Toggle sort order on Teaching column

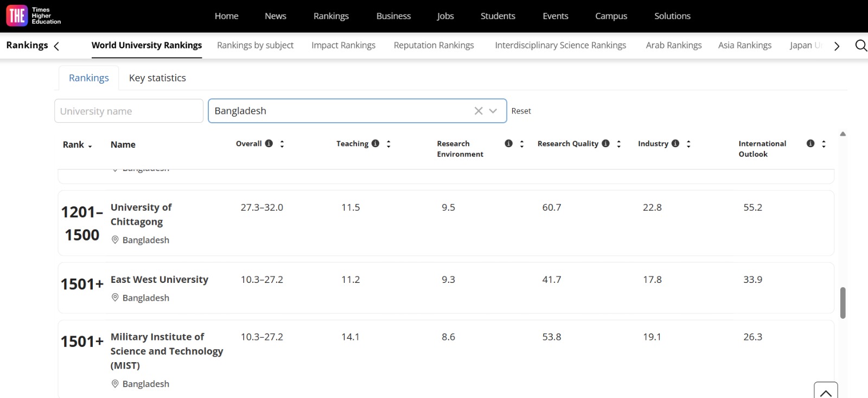(388, 144)
